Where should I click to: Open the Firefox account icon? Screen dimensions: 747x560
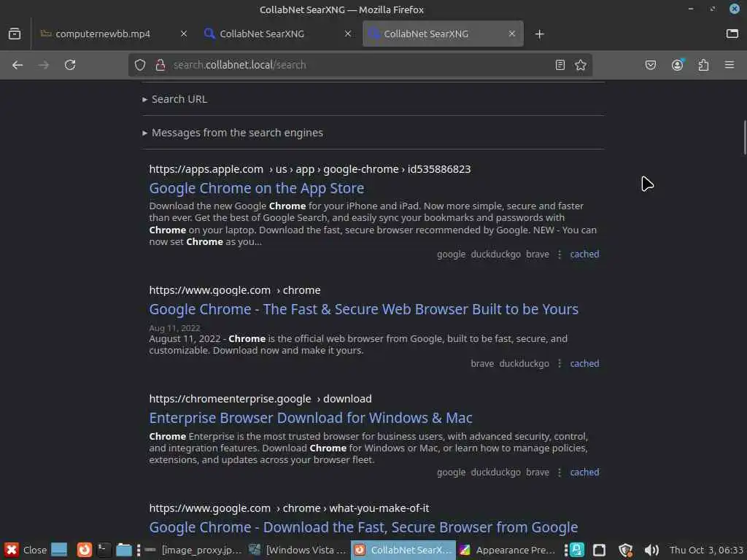(678, 65)
